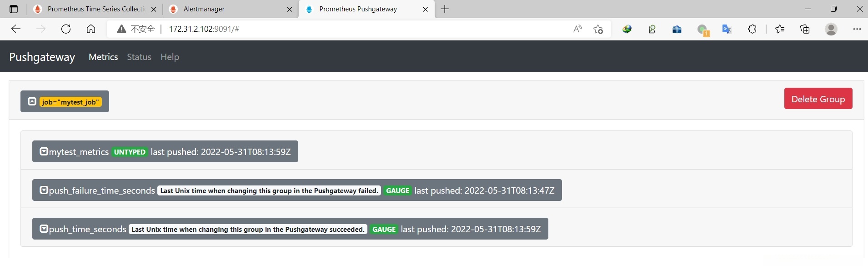The width and height of the screenshot is (868, 270).
Task: Open the tab actions menu icon
Action: pyautogui.click(x=14, y=9)
